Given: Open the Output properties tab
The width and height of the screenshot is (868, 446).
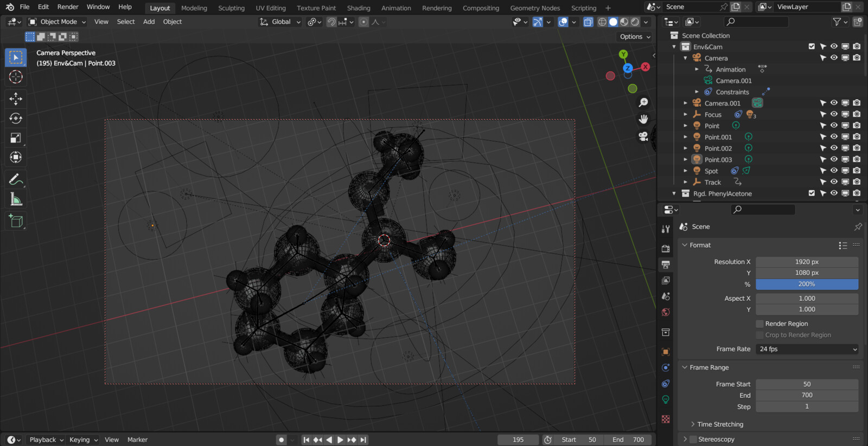Looking at the screenshot, I should tap(666, 264).
